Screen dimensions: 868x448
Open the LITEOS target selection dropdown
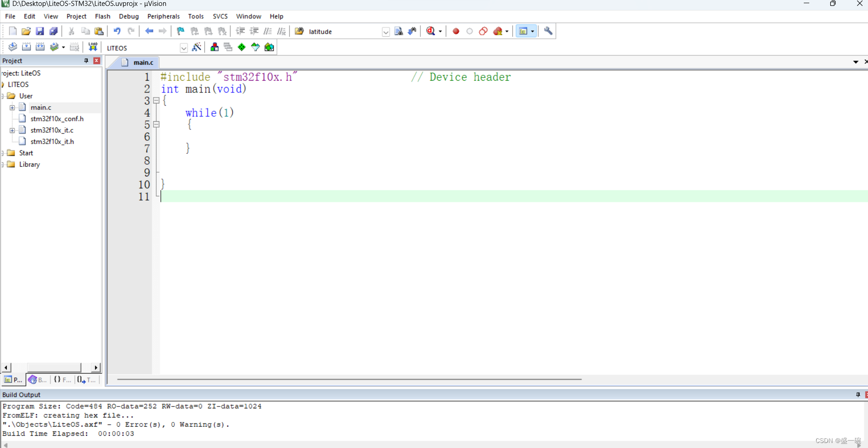pyautogui.click(x=184, y=47)
